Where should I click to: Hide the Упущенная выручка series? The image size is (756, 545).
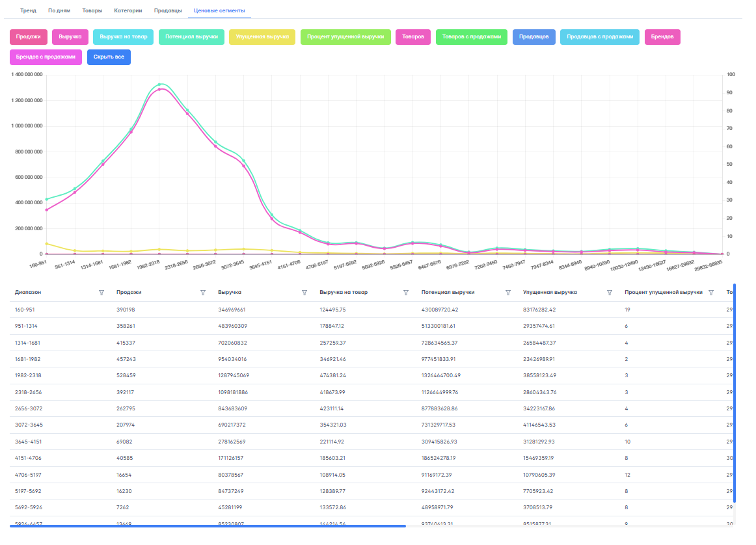(x=262, y=37)
